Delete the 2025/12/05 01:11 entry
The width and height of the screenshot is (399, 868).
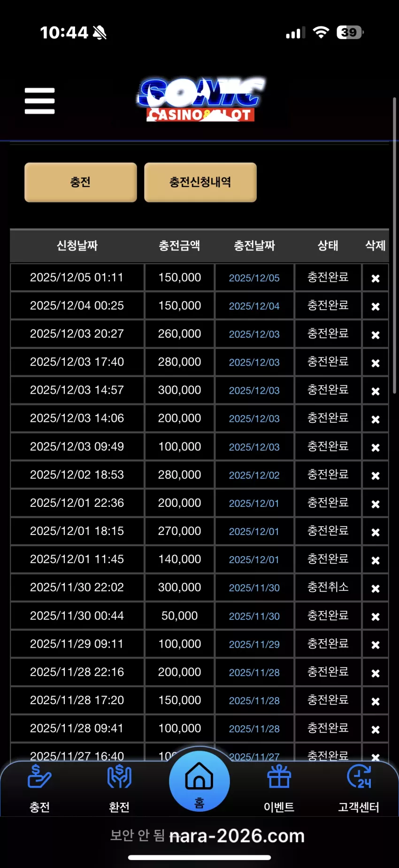376,278
